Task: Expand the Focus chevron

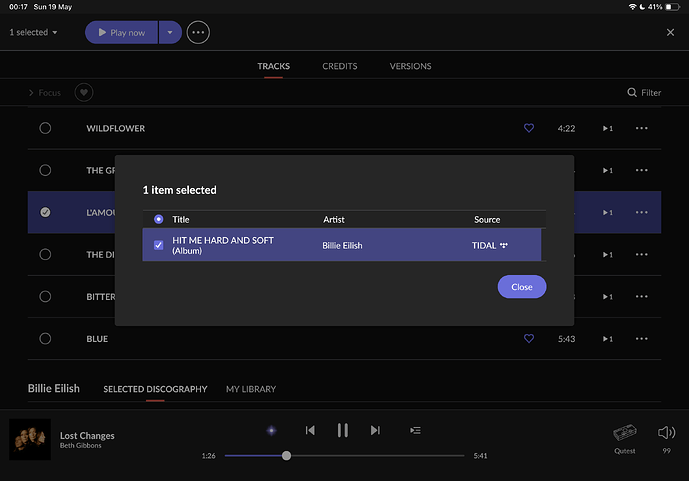Action: pos(31,93)
